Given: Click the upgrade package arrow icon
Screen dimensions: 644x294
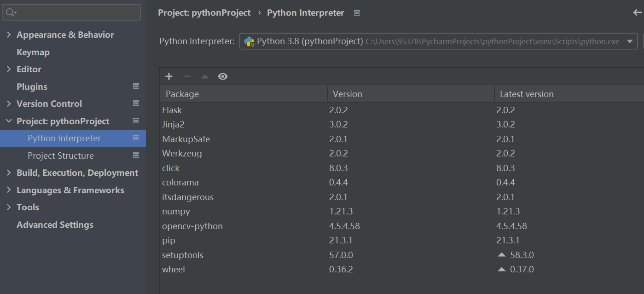Looking at the screenshot, I should (x=205, y=76).
